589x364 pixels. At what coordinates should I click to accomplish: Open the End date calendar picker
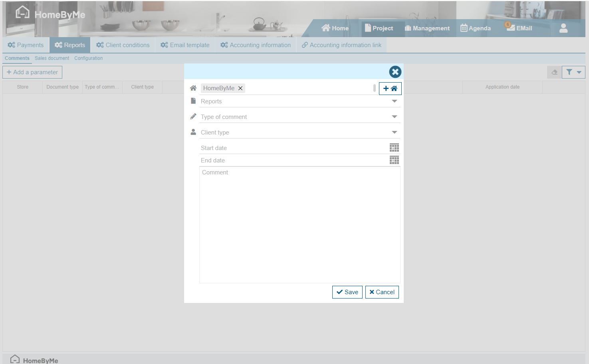pyautogui.click(x=394, y=160)
